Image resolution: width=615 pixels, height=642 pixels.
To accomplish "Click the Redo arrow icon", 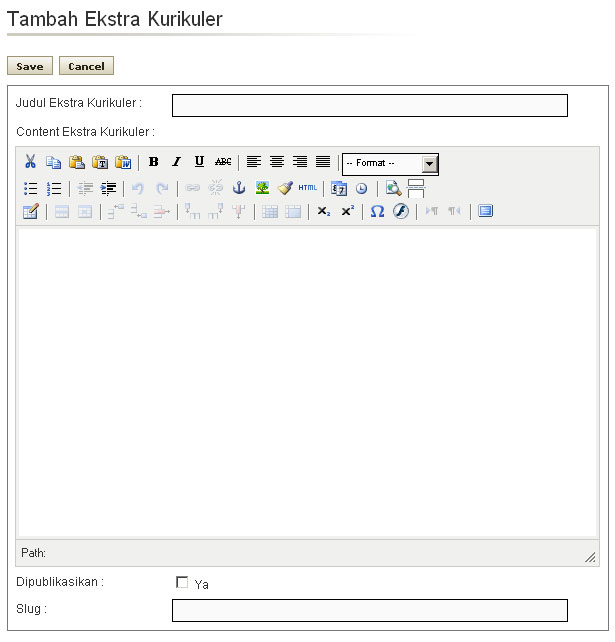I will (162, 188).
